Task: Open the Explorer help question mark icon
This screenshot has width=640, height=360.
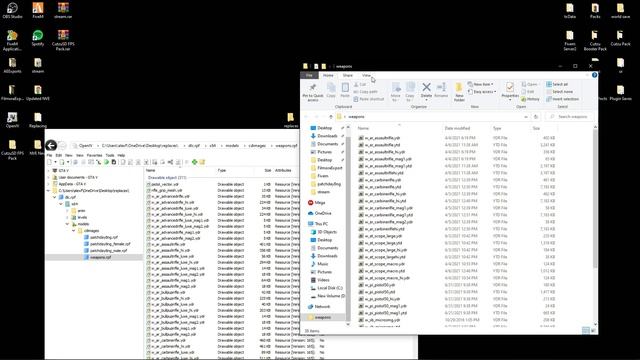Action: 594,75
